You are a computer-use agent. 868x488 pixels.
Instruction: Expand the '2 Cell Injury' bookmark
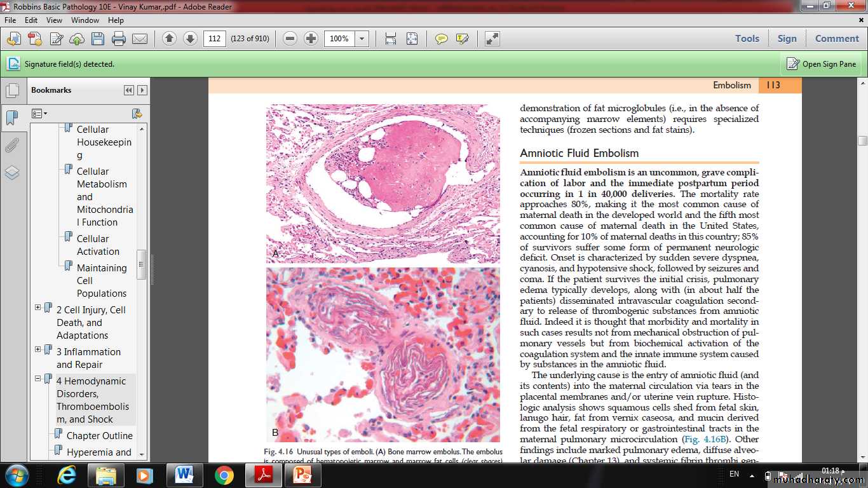(38, 308)
